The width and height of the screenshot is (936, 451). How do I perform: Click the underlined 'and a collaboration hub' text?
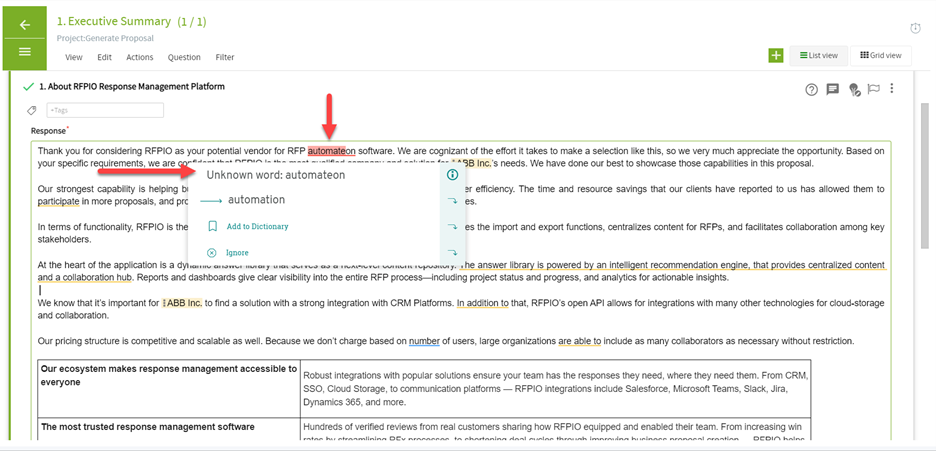(85, 277)
